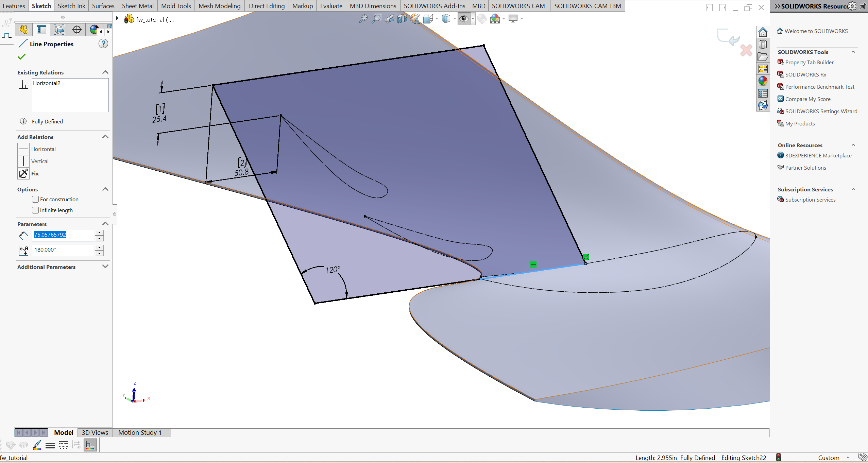Enable the Infinite length checkbox
This screenshot has width=868, height=463.
35,210
